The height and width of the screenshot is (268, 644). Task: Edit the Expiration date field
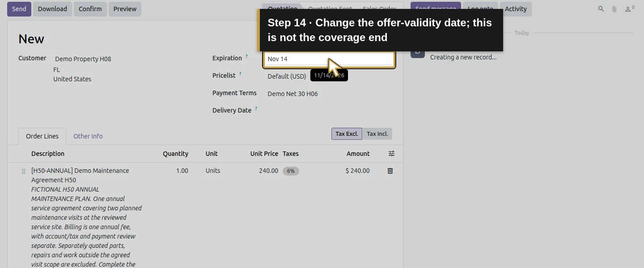click(x=329, y=59)
